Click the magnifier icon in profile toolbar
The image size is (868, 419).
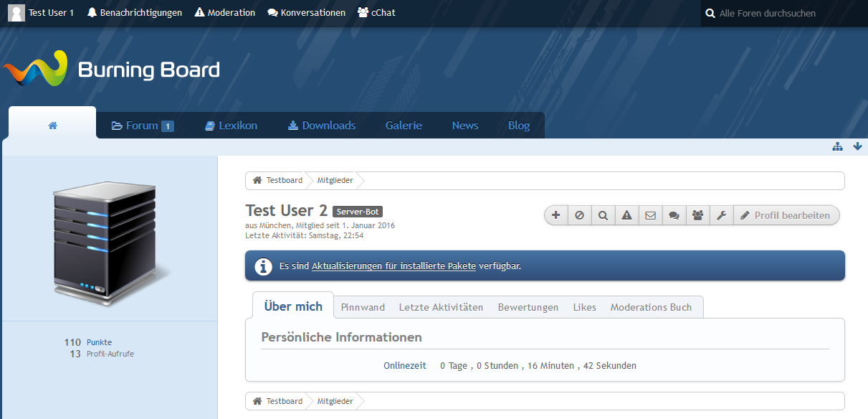tap(604, 215)
